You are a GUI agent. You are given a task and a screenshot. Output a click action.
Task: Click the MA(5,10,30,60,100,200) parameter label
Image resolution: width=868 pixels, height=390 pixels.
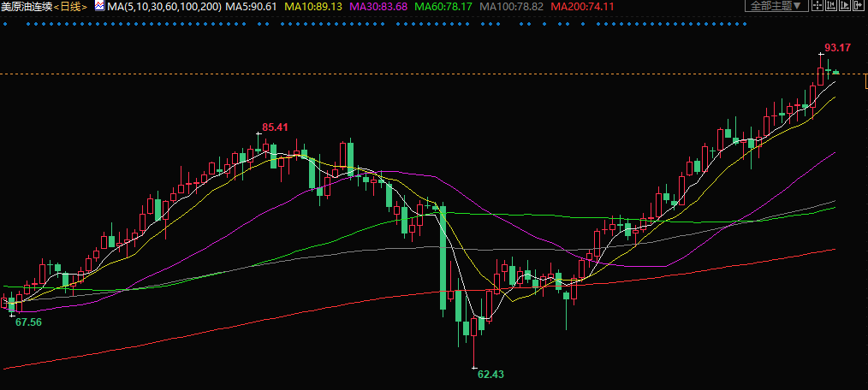[163, 7]
